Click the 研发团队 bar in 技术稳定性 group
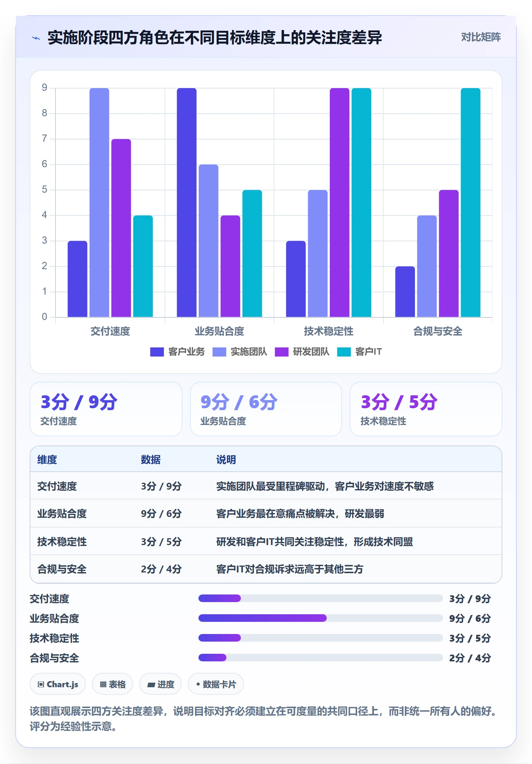 [x=339, y=203]
